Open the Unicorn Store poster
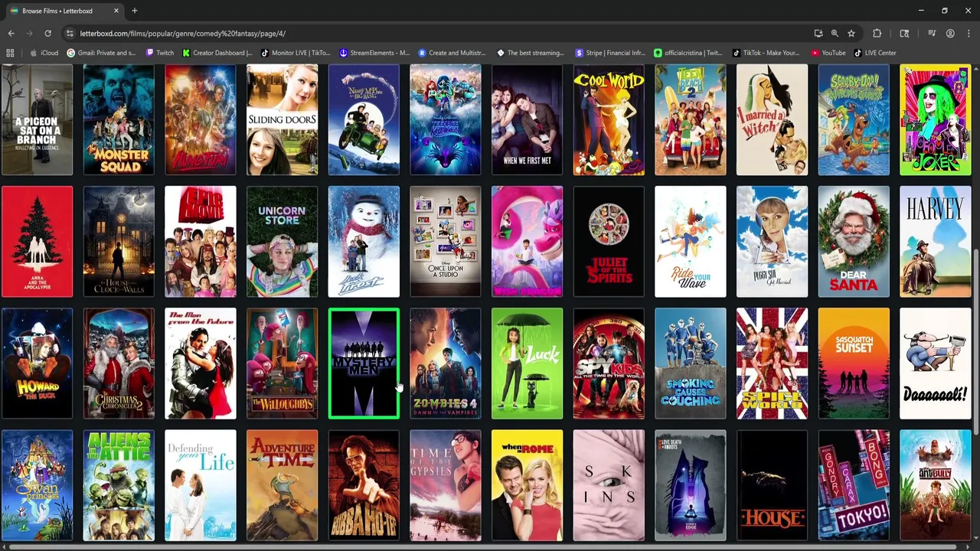 pos(282,242)
